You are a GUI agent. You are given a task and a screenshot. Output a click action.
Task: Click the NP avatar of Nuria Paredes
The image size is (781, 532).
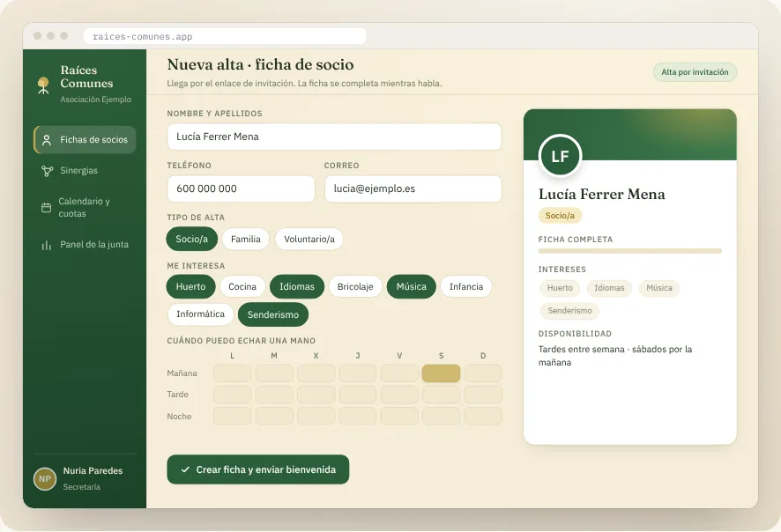[45, 479]
